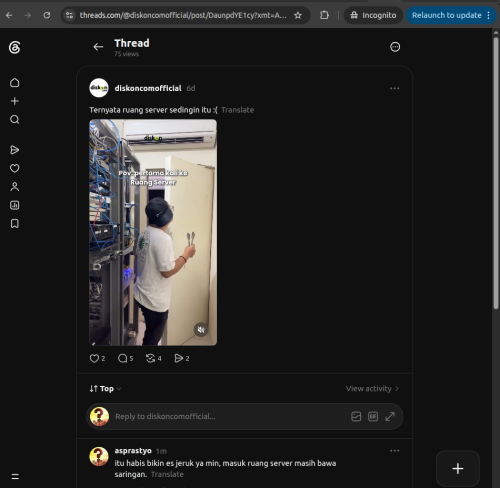Open the Profile icon in the sidebar
The image size is (500, 488).
coord(14,187)
